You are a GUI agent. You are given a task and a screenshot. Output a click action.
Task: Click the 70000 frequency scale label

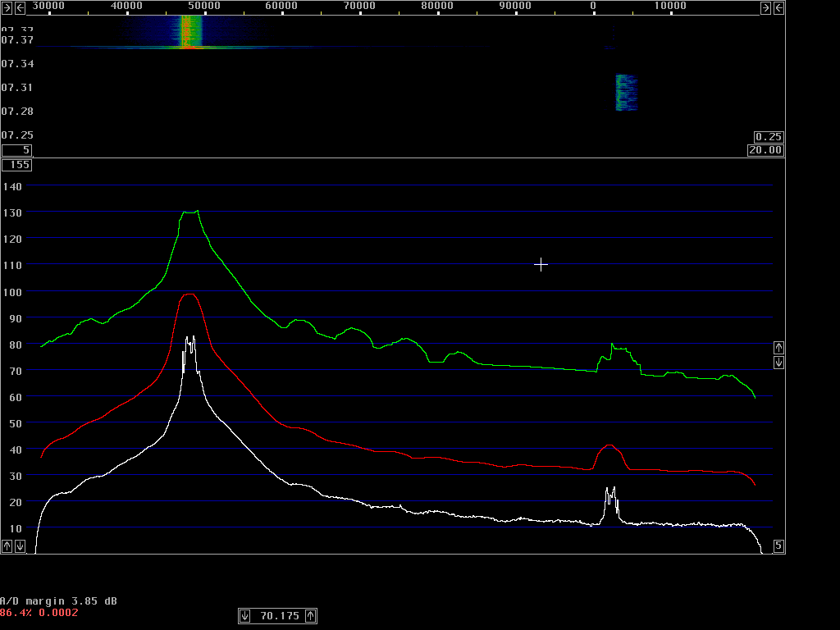pyautogui.click(x=359, y=6)
